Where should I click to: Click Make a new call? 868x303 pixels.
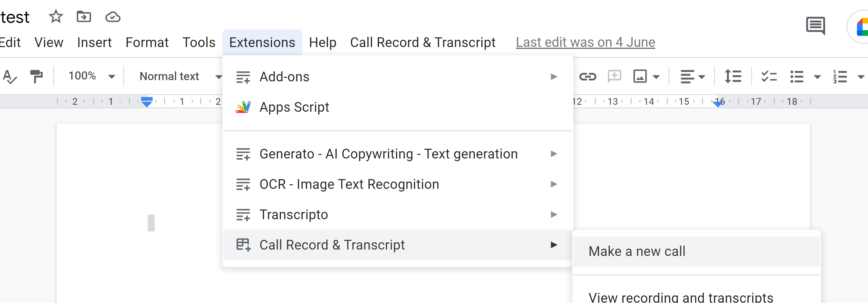click(636, 251)
